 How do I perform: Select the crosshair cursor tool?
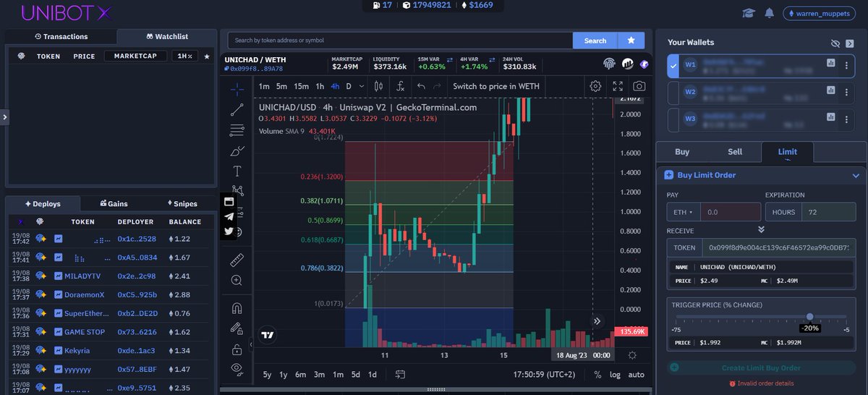click(237, 90)
